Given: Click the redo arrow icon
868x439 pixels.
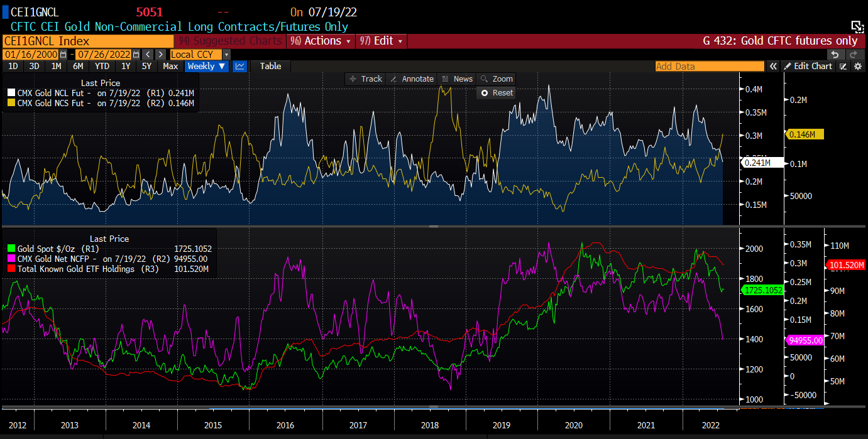Looking at the screenshot, I should coord(853,55).
